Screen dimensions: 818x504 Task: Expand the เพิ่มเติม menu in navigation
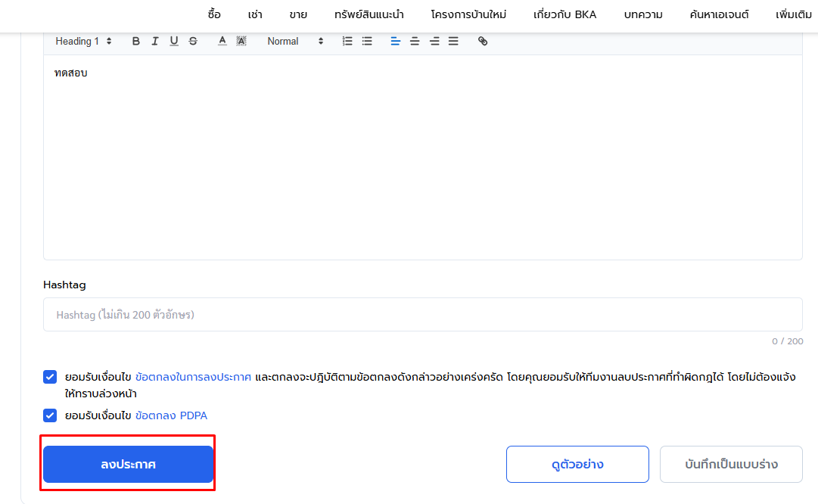pos(793,14)
